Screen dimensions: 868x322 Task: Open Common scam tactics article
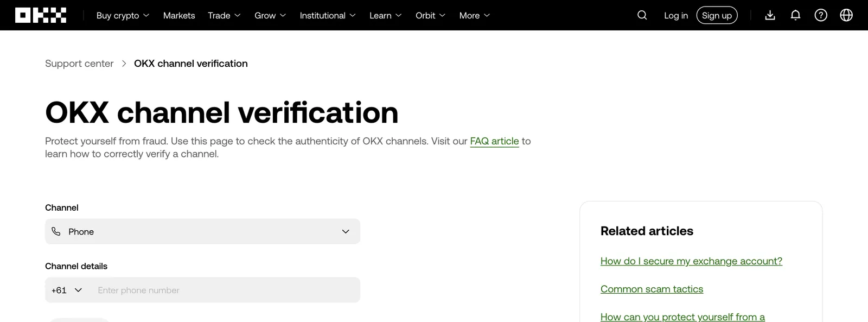coord(652,289)
